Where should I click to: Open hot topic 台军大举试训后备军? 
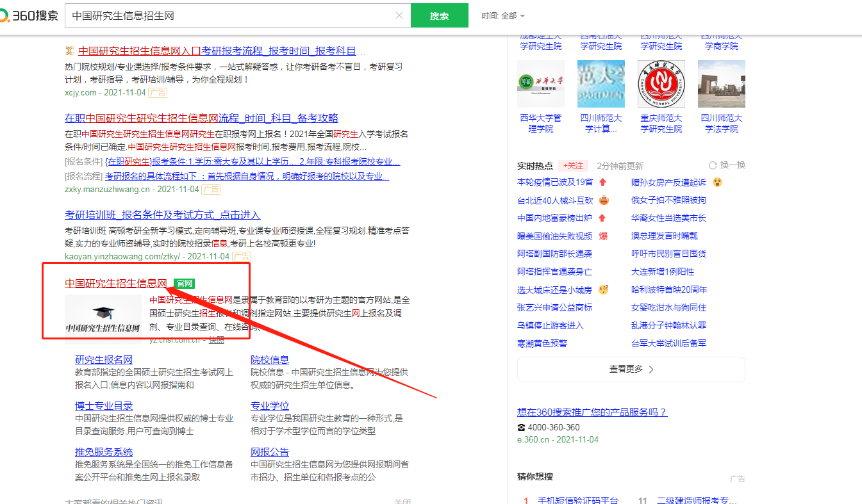click(x=669, y=344)
